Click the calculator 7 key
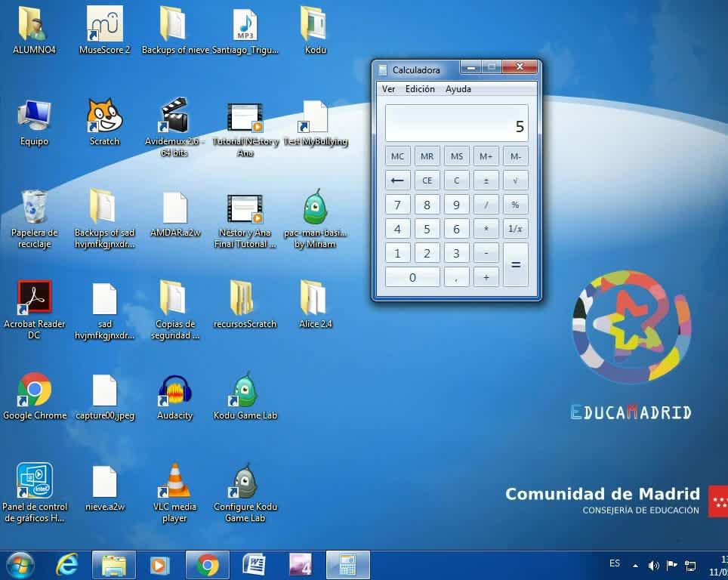Screen dimensions: 728x580 tap(397, 205)
